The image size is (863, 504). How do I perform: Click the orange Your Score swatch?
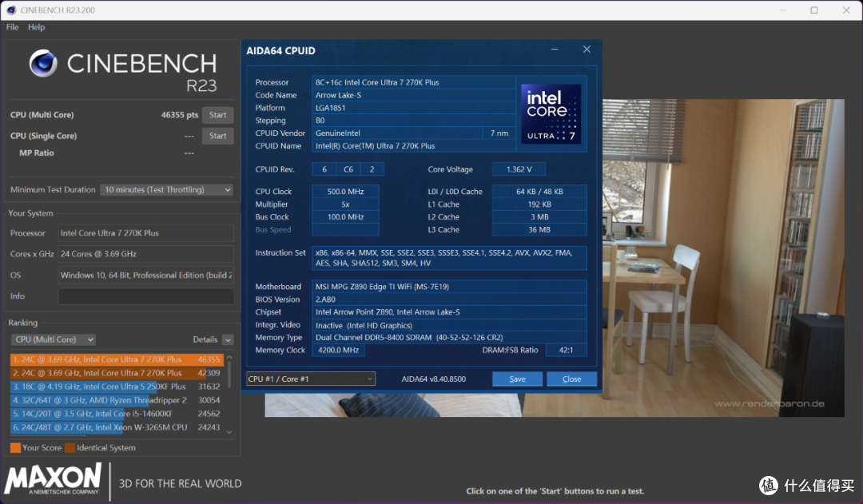[x=15, y=448]
